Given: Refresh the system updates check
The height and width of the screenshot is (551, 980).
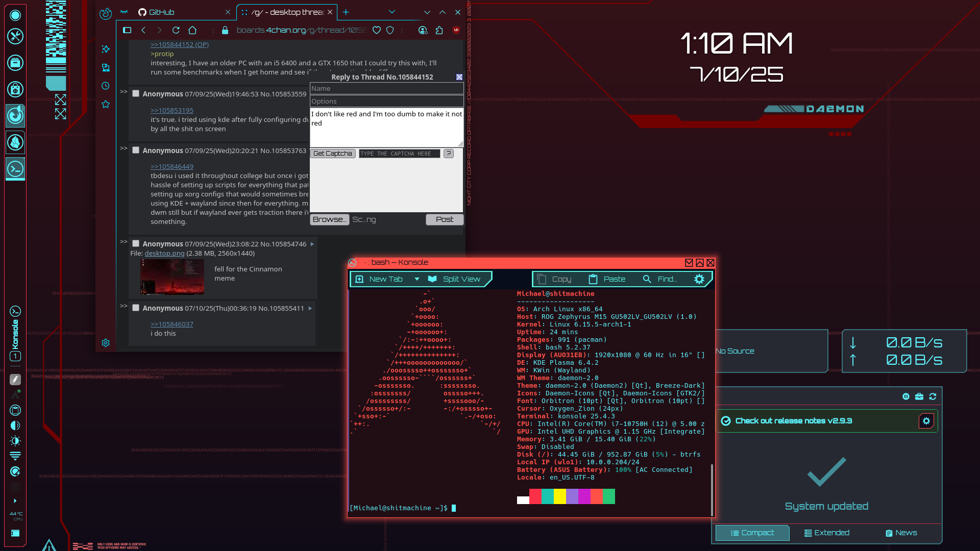Looking at the screenshot, I should pos(933,396).
